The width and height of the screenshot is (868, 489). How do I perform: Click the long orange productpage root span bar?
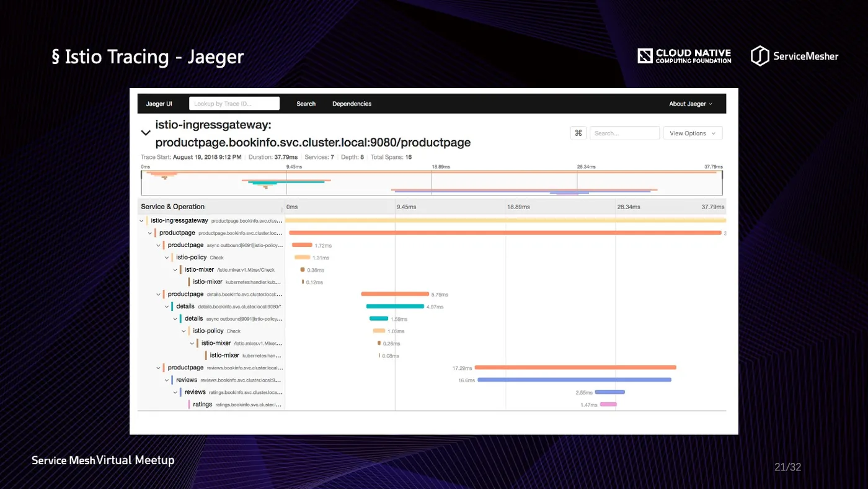click(x=505, y=233)
